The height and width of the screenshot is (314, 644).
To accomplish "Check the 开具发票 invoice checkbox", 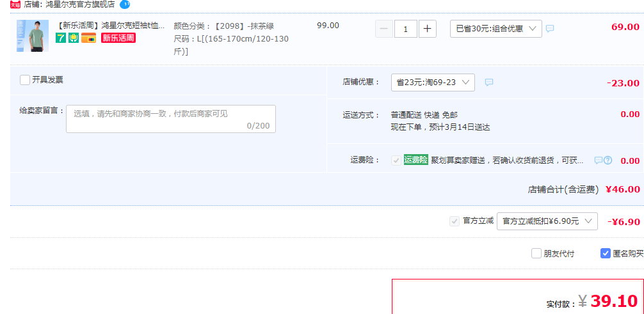I will 25,80.
